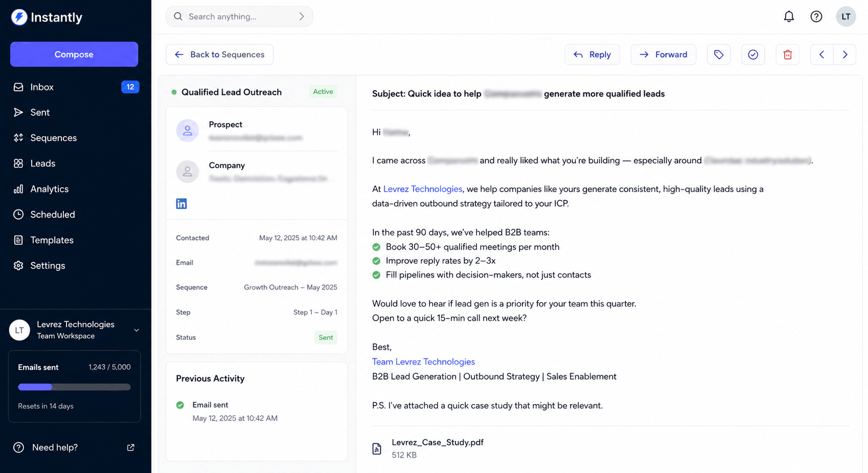Click the Prospect avatar icon

point(188,131)
